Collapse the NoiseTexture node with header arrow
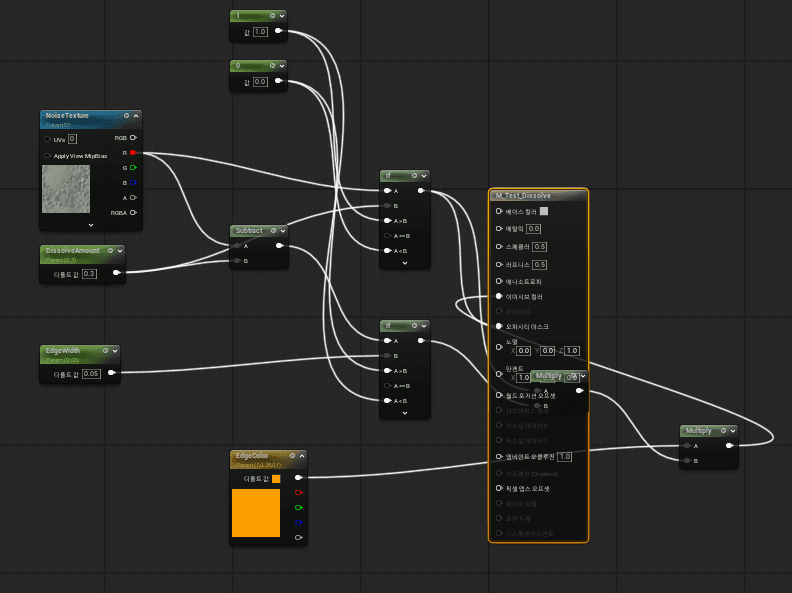The width and height of the screenshot is (792, 593). click(136, 116)
